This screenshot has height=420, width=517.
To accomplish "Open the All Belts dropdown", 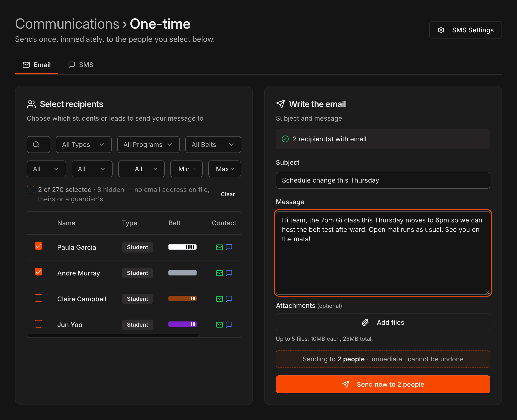I will (213, 145).
